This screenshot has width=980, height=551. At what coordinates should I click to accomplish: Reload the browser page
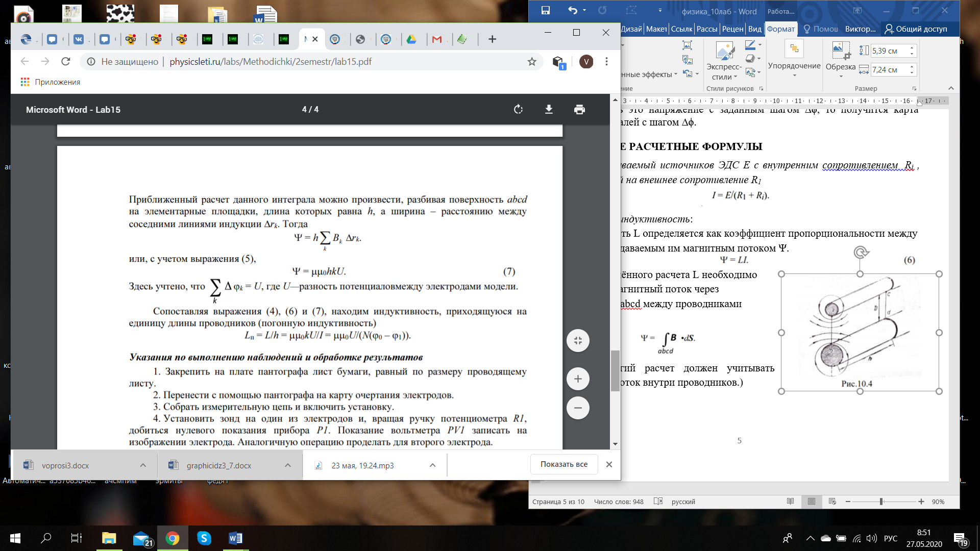[65, 62]
